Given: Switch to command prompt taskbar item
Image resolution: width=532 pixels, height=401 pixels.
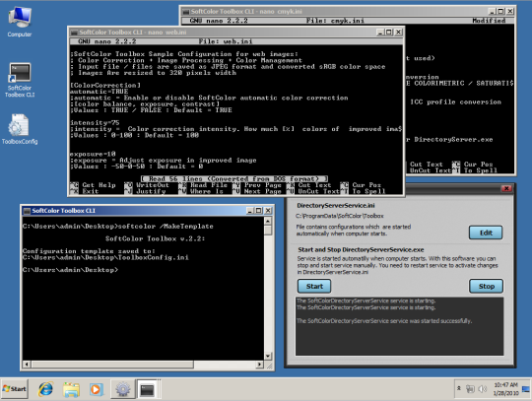Looking at the screenshot, I should [x=147, y=389].
